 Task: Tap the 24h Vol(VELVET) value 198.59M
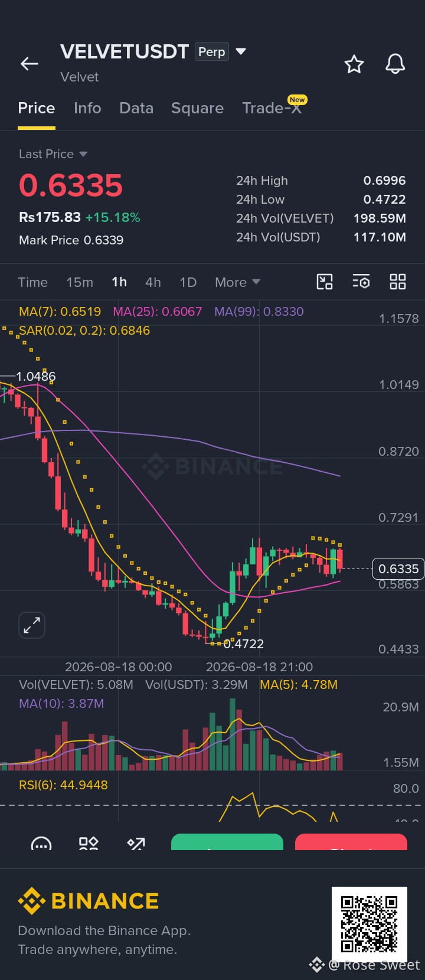click(380, 218)
